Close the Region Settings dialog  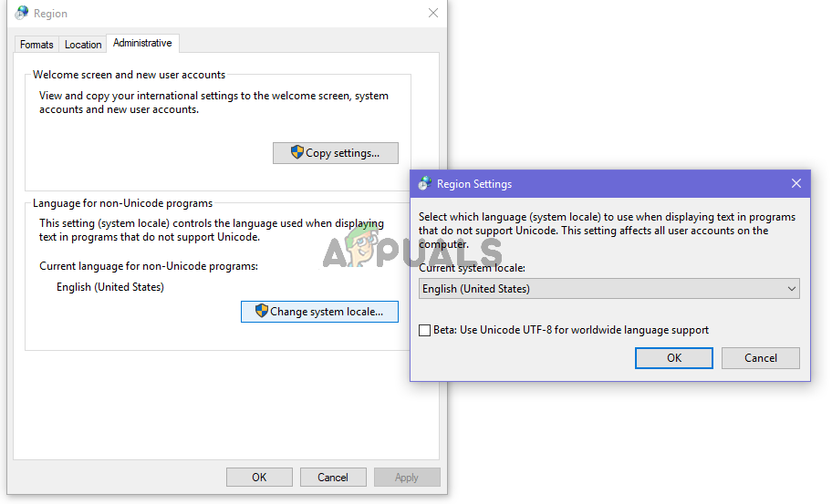pos(796,183)
